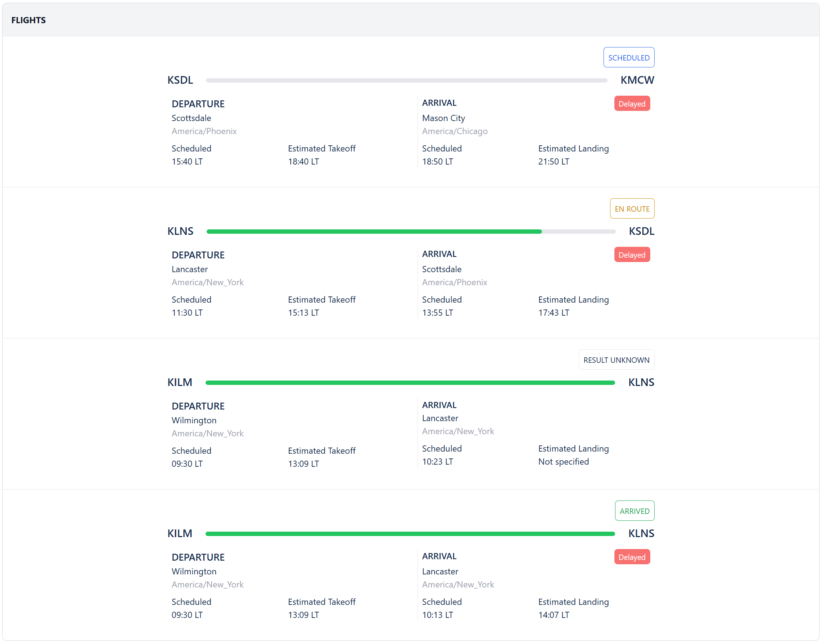The height and width of the screenshot is (644, 821).
Task: Click the FLIGHTS panel header
Action: tap(29, 20)
